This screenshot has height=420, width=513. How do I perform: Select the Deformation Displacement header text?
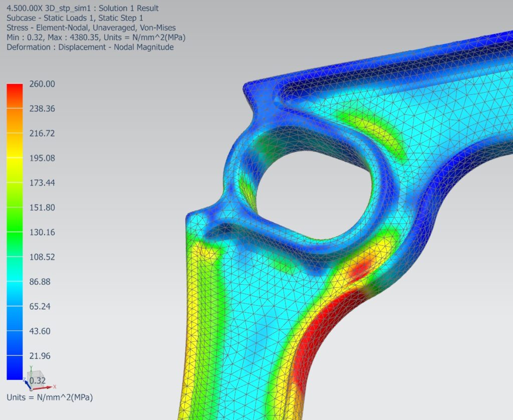90,47
